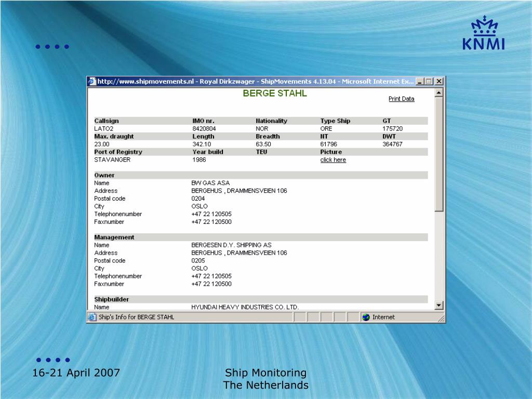This screenshot has height=399, width=532.
Task: Select shipbuilder name HYUNDAI HEAVY INDUSTRIES CO. LTD.
Action: tap(245, 308)
